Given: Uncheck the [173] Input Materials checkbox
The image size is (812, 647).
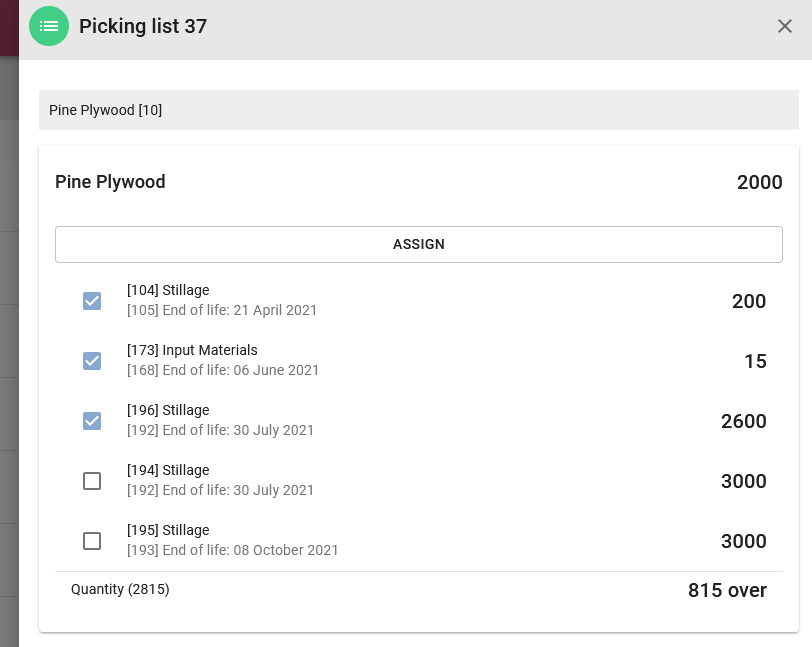Looking at the screenshot, I should 92,361.
